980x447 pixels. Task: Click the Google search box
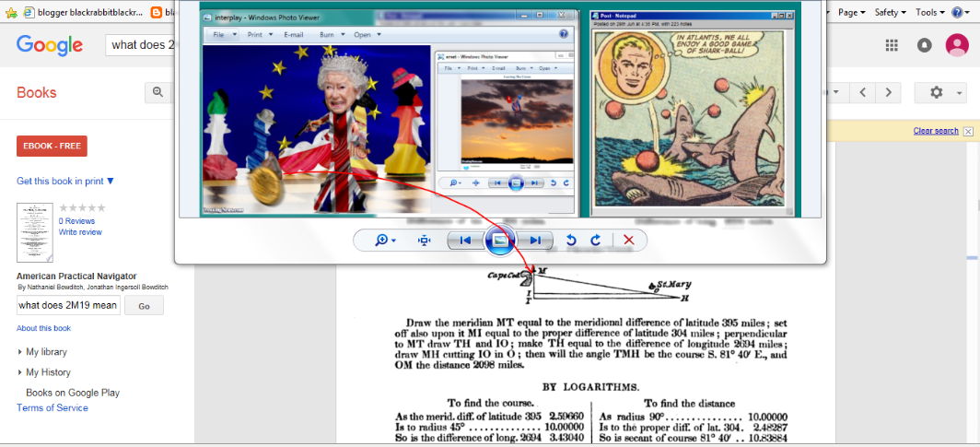pos(141,45)
